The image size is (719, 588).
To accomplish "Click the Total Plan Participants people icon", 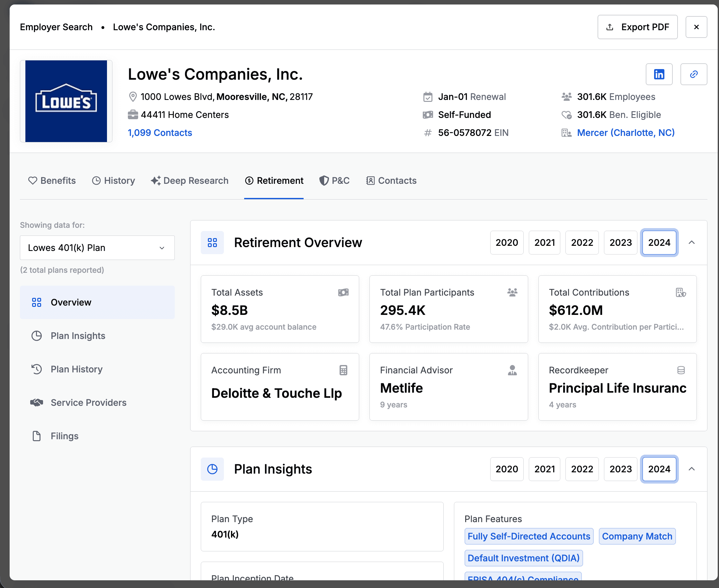I will click(512, 292).
